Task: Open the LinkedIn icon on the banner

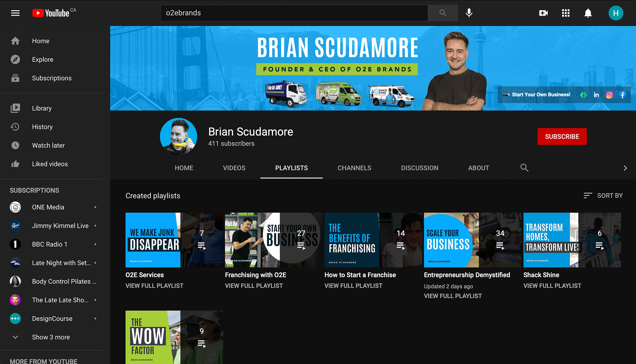Action: click(596, 95)
